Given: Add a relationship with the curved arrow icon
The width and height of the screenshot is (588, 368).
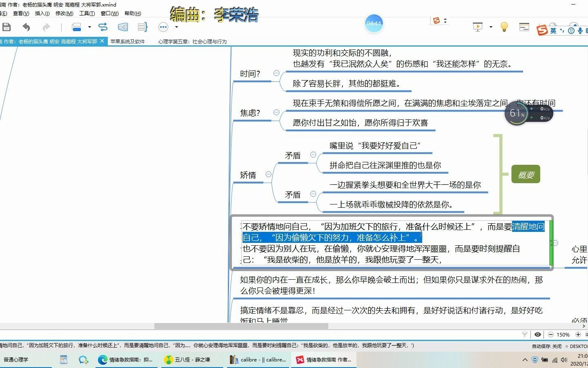Looking at the screenshot, I should tap(103, 27).
